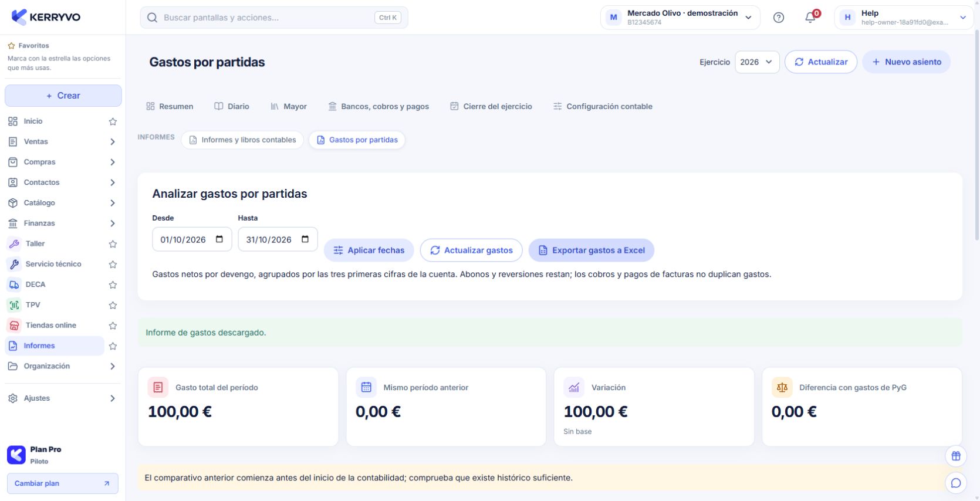This screenshot has width=980, height=501.
Task: Open the Mercado Olivo company selector
Action: pyautogui.click(x=680, y=18)
